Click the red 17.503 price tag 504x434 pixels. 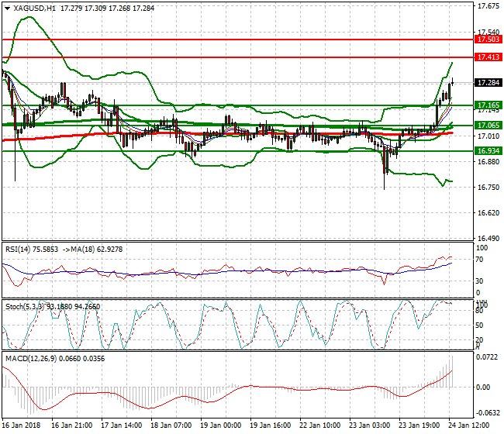[488, 39]
